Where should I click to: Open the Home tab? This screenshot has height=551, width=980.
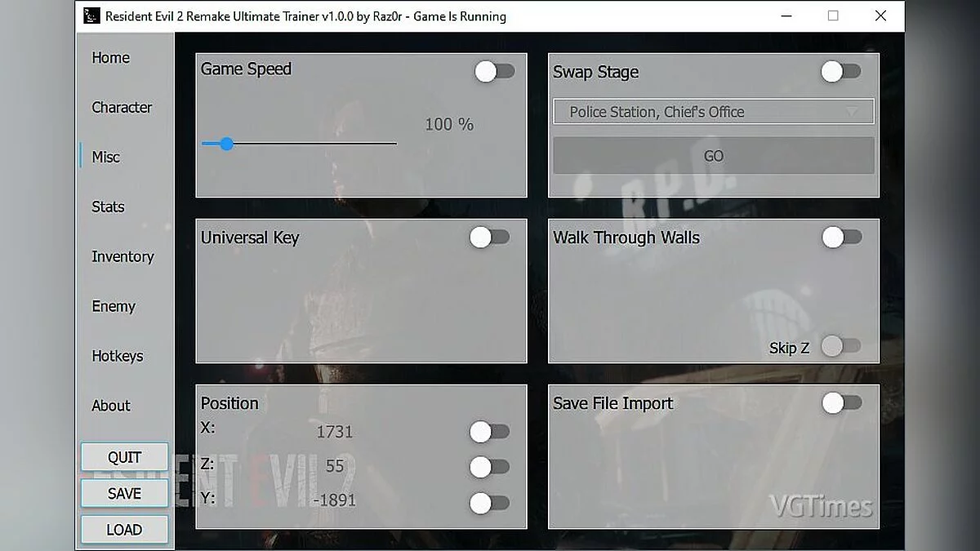click(x=110, y=58)
